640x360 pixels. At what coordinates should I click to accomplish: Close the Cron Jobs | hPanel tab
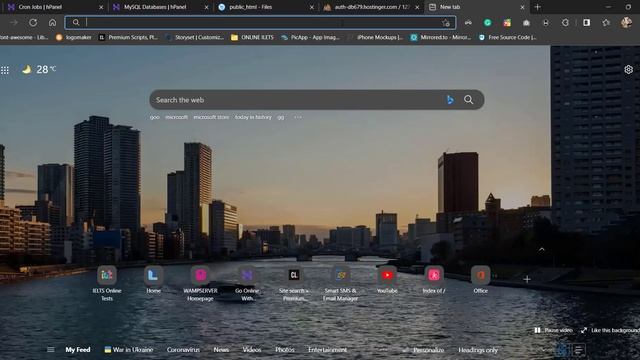point(101,7)
